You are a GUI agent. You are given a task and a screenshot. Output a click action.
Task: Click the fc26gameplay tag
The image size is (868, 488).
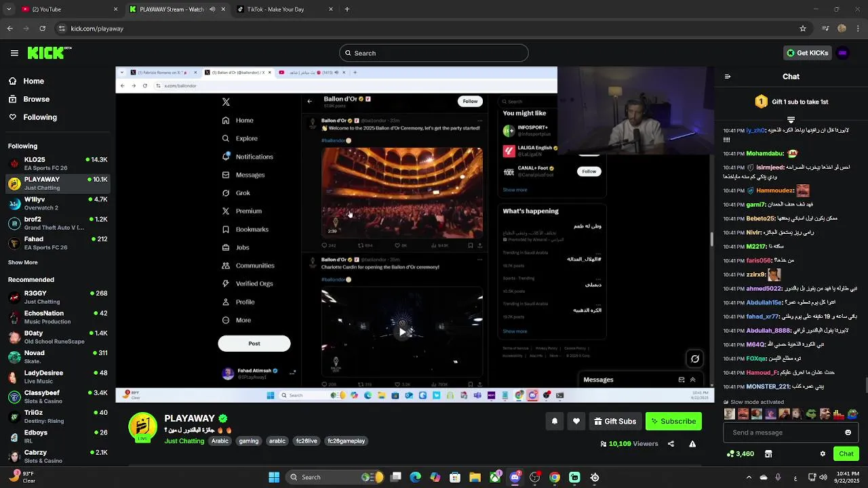[347, 441]
